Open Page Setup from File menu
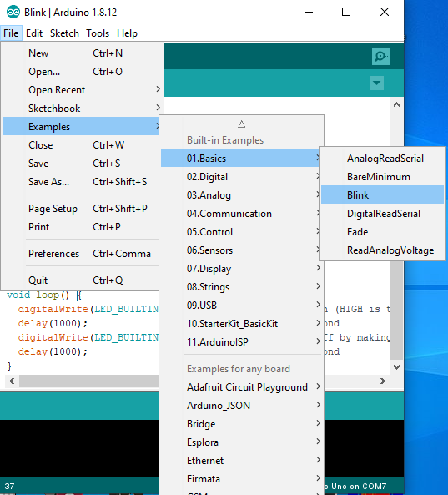This screenshot has width=448, height=495. (x=80, y=209)
